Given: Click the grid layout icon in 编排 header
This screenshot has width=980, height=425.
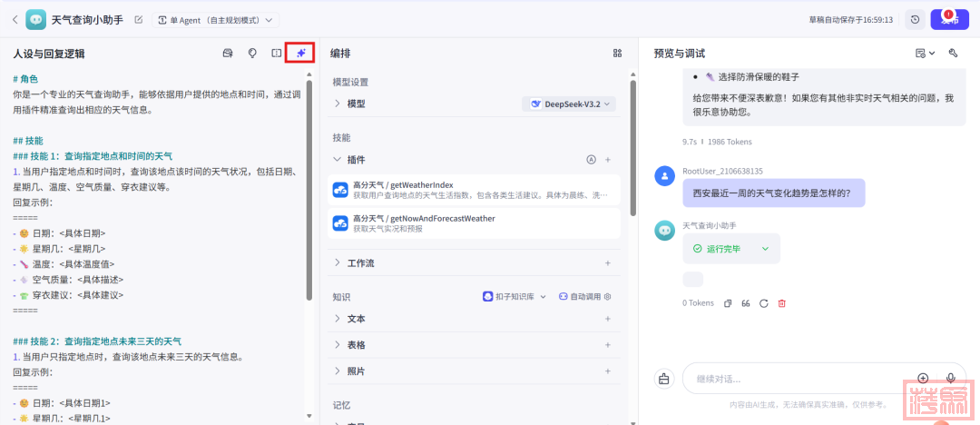Looking at the screenshot, I should [x=617, y=54].
